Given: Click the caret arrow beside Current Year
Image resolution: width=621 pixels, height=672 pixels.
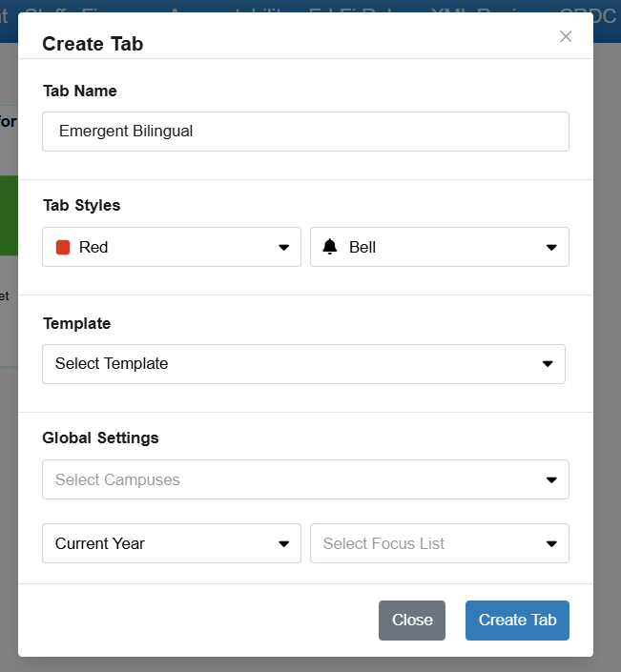Looking at the screenshot, I should point(283,544).
